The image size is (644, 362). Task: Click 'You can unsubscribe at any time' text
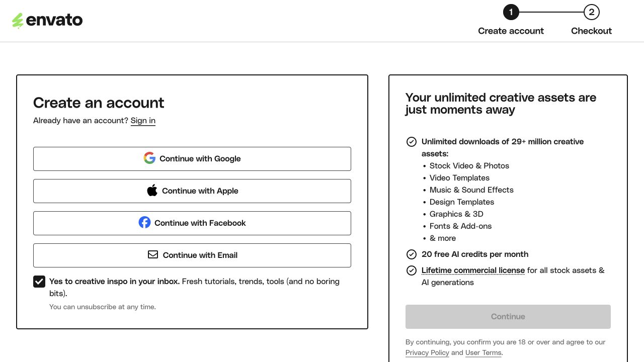pyautogui.click(x=103, y=307)
